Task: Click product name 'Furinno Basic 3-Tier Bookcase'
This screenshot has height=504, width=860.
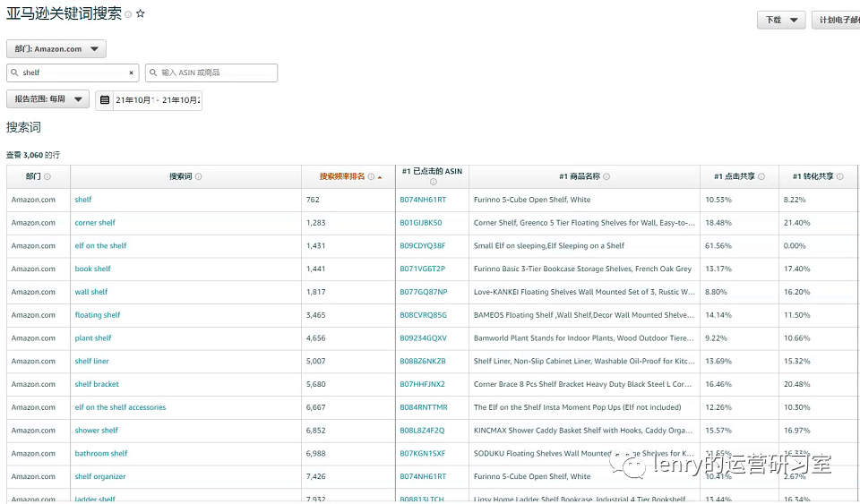Action: tap(582, 269)
